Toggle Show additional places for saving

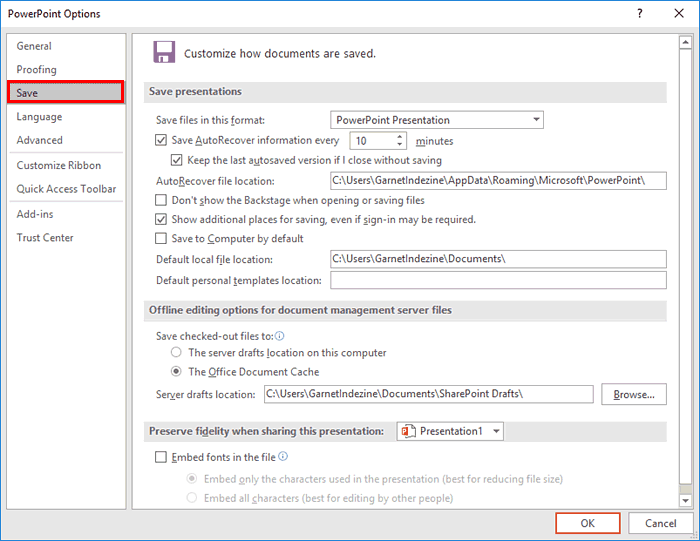pyautogui.click(x=161, y=219)
